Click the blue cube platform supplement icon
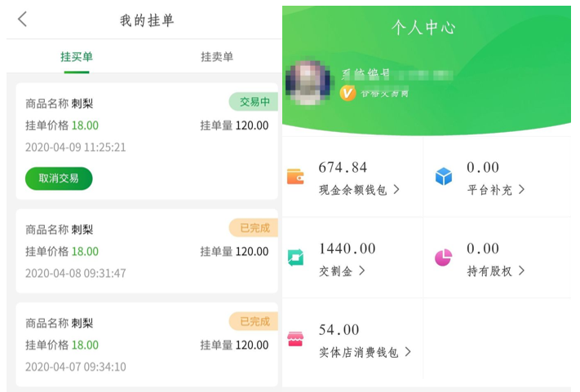 [x=443, y=176]
